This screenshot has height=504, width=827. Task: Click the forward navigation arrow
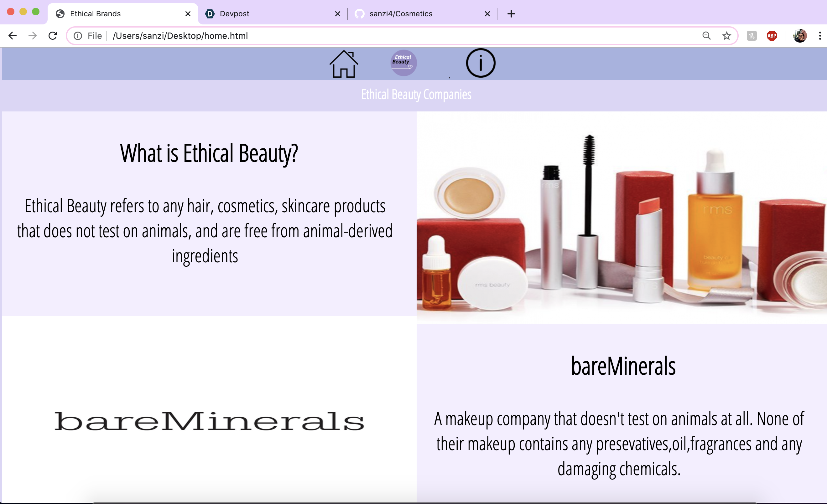point(33,36)
